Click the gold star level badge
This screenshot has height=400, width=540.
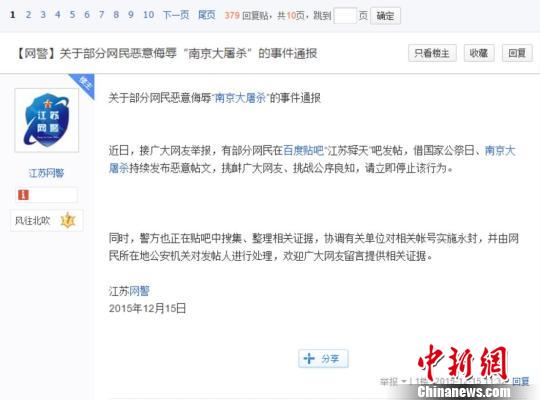pos(68,220)
